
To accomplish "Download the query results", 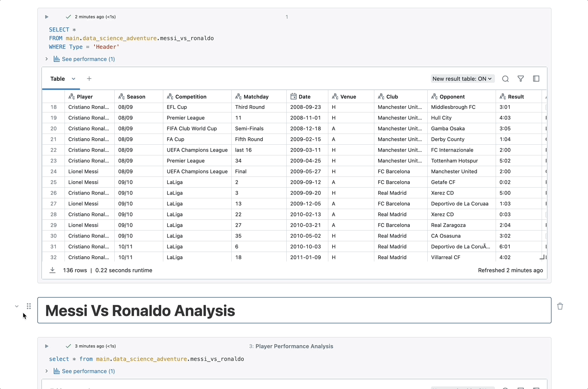I will point(52,270).
